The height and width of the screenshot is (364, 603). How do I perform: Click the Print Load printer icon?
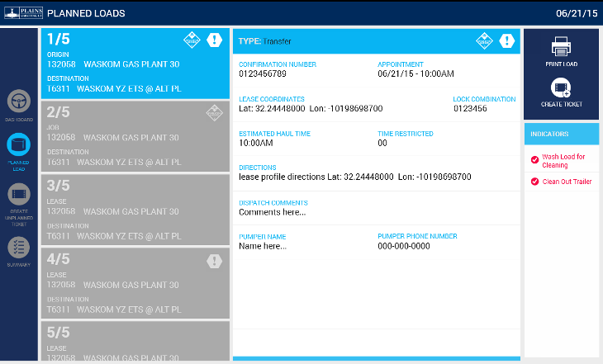[561, 46]
